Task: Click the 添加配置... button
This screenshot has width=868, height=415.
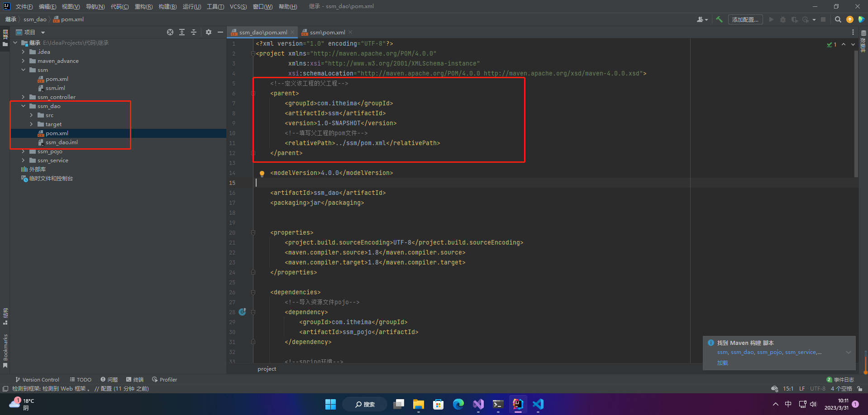Action: [745, 19]
